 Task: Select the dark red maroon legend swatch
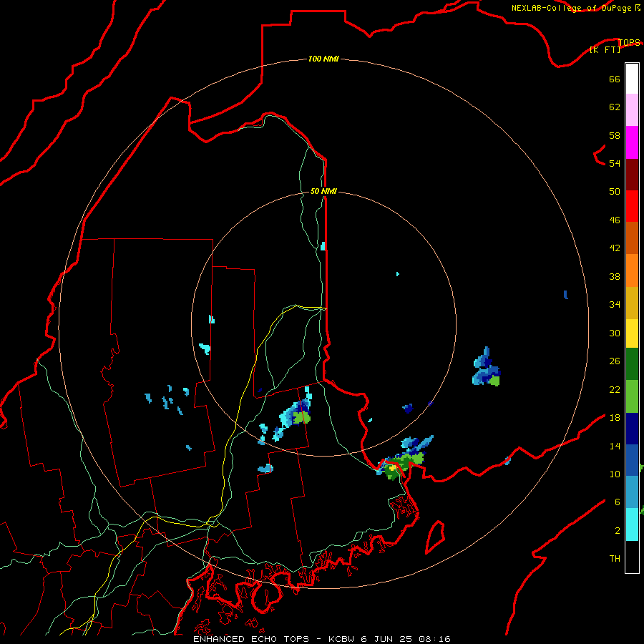click(x=632, y=175)
